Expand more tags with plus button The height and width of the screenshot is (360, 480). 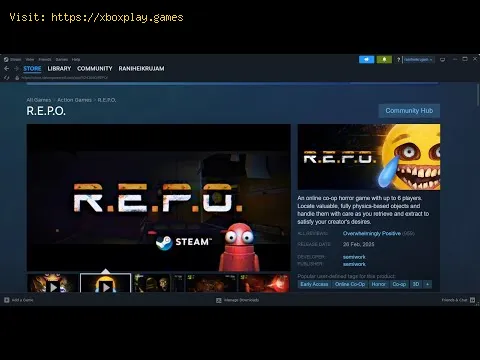(x=427, y=284)
